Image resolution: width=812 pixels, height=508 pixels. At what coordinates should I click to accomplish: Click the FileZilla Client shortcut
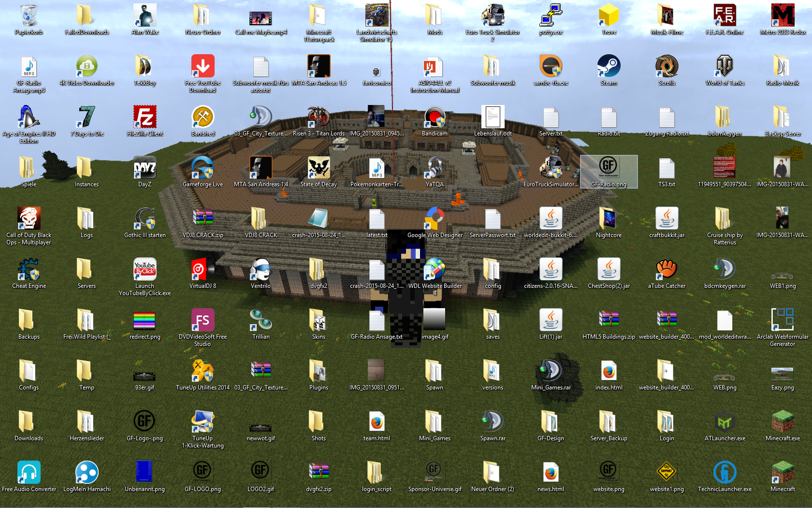[145, 118]
